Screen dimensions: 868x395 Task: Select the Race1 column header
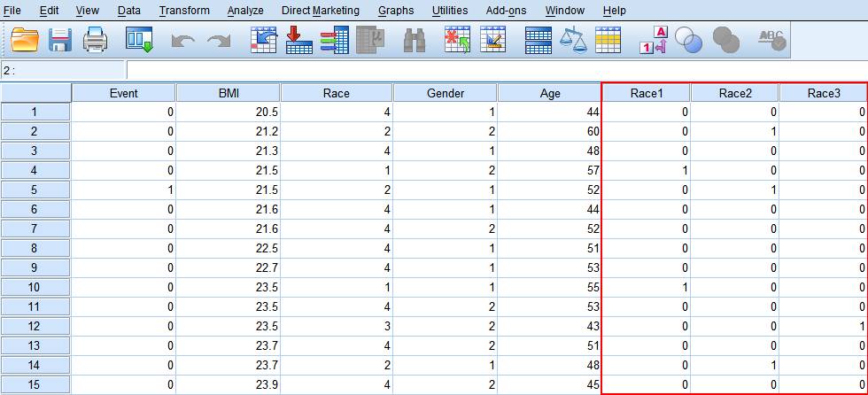[x=647, y=93]
